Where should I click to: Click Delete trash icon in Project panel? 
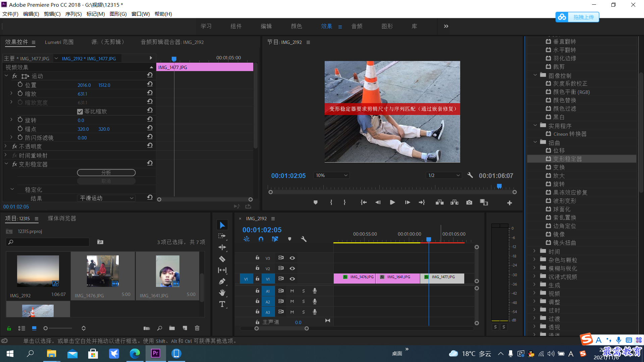[x=197, y=328]
